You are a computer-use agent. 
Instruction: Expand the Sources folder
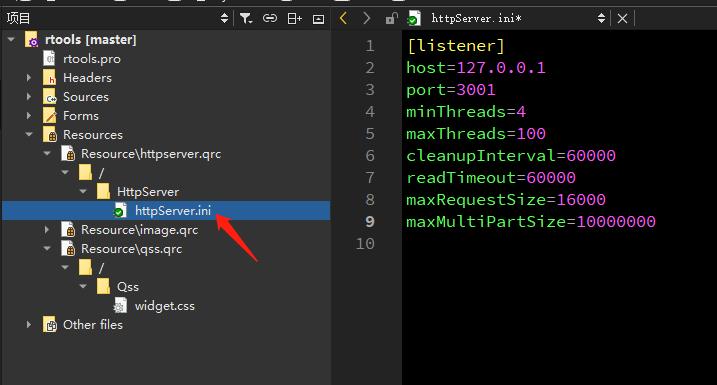coord(29,97)
